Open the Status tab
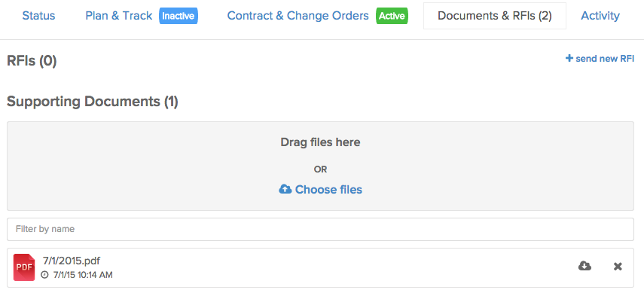The height and width of the screenshot is (299, 644). tap(38, 16)
